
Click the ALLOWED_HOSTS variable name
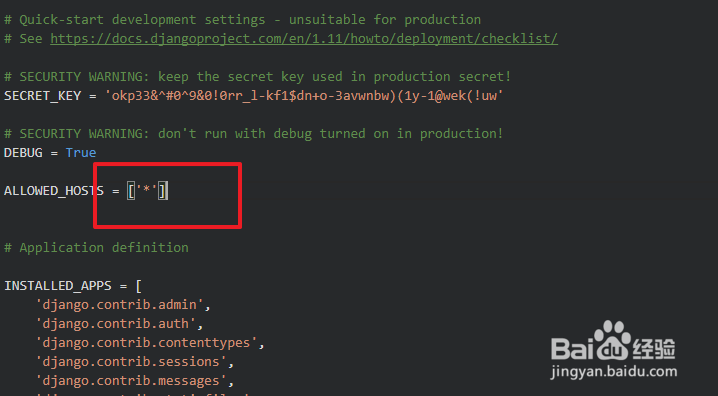(54, 190)
